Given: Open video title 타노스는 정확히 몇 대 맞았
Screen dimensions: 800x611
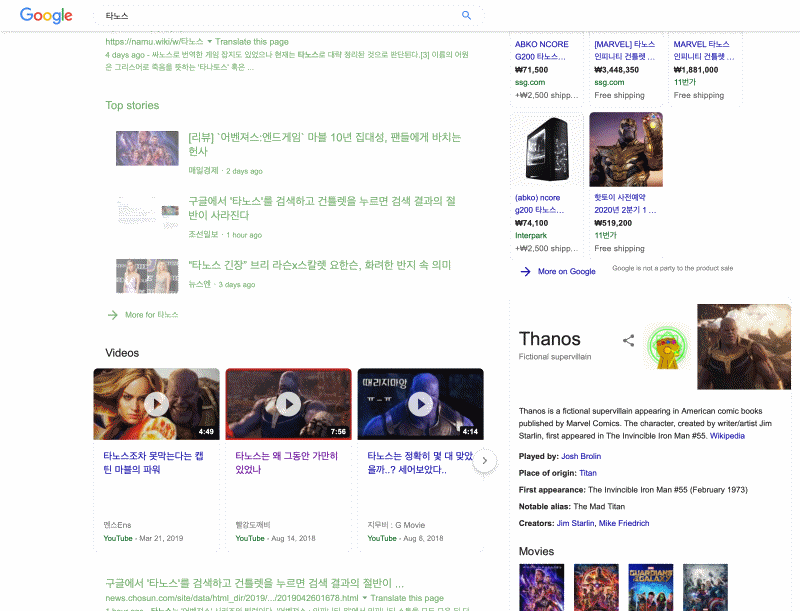Looking at the screenshot, I should (419, 463).
